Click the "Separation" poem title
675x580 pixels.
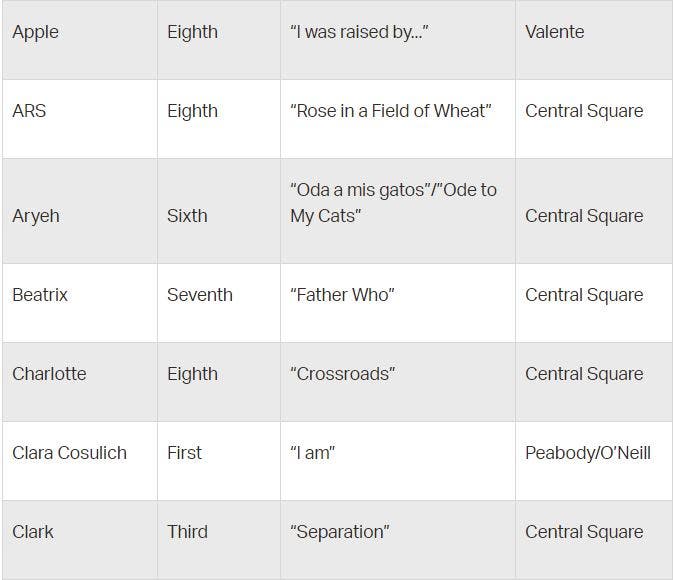point(339,532)
